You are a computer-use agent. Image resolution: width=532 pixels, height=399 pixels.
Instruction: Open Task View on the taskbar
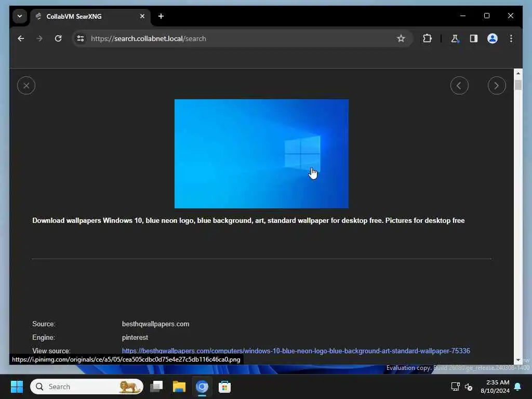[156, 387]
